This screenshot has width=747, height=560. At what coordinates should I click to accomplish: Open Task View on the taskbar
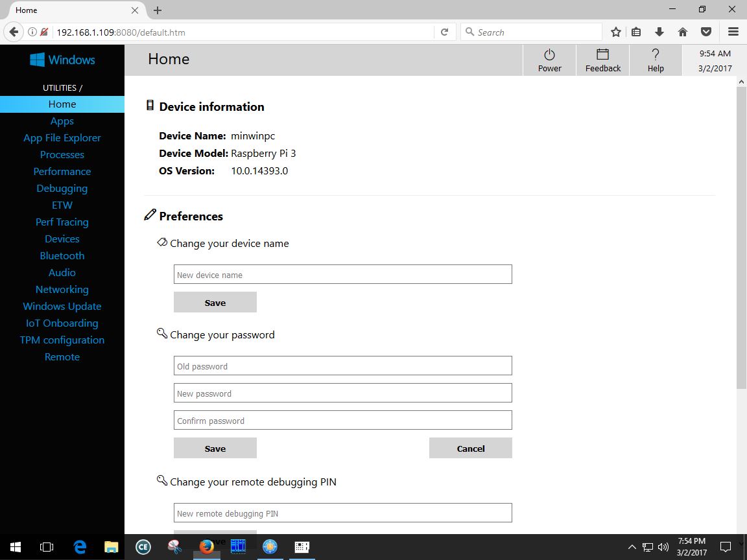pos(47,546)
